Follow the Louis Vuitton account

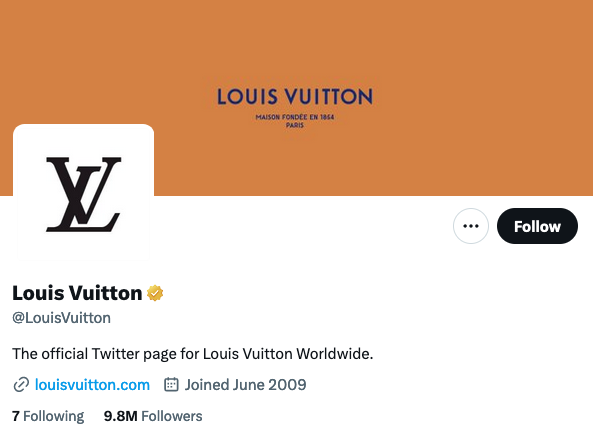point(537,226)
